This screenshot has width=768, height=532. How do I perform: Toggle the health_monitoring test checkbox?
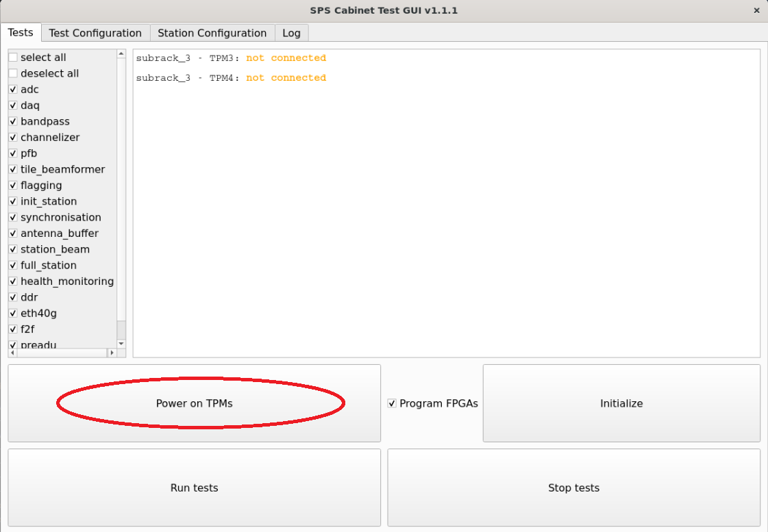tap(13, 281)
